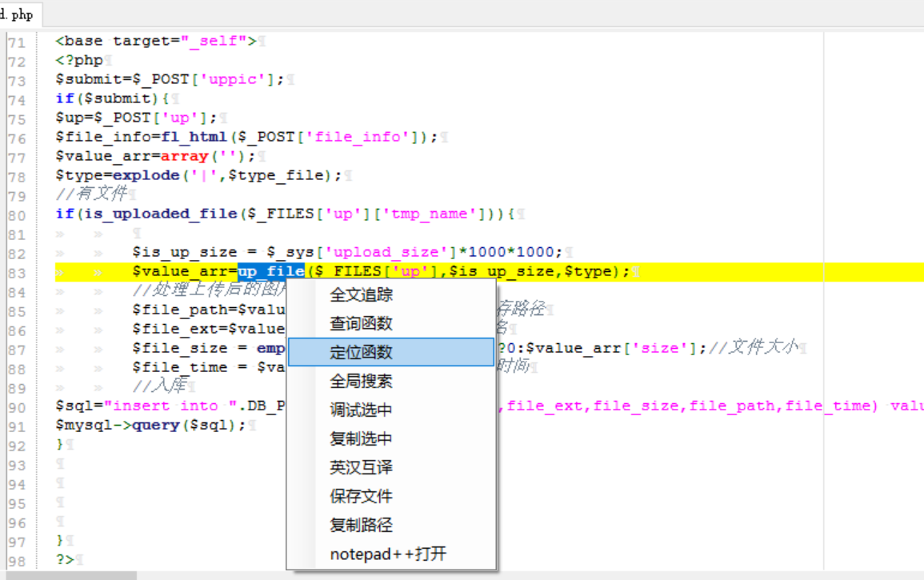Click the closing ?> tag on line 98
924x580 pixels.
pyautogui.click(x=64, y=559)
